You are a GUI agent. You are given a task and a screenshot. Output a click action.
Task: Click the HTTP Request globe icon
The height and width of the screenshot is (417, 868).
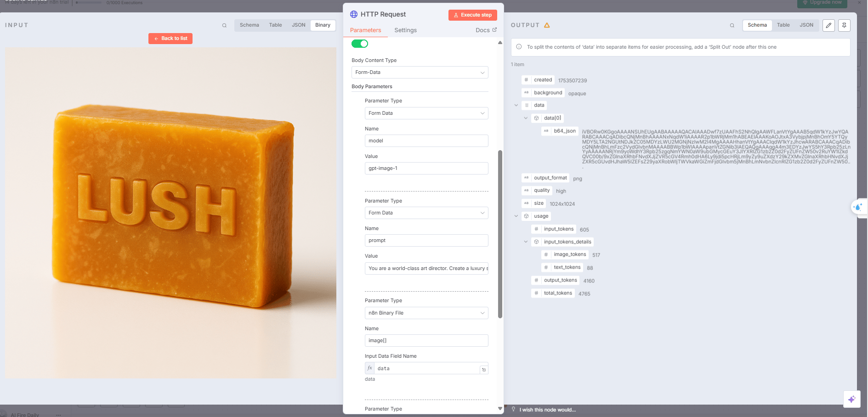click(354, 14)
